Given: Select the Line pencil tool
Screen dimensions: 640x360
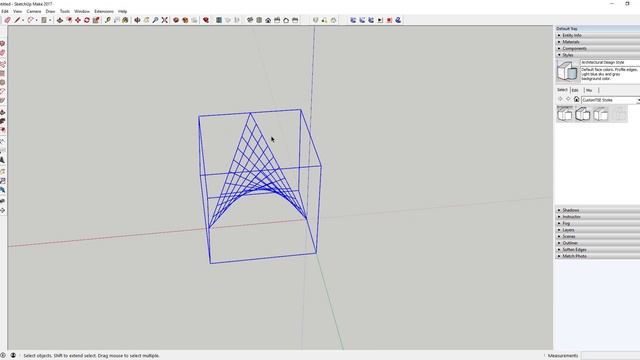Looking at the screenshot, I should (17, 20).
